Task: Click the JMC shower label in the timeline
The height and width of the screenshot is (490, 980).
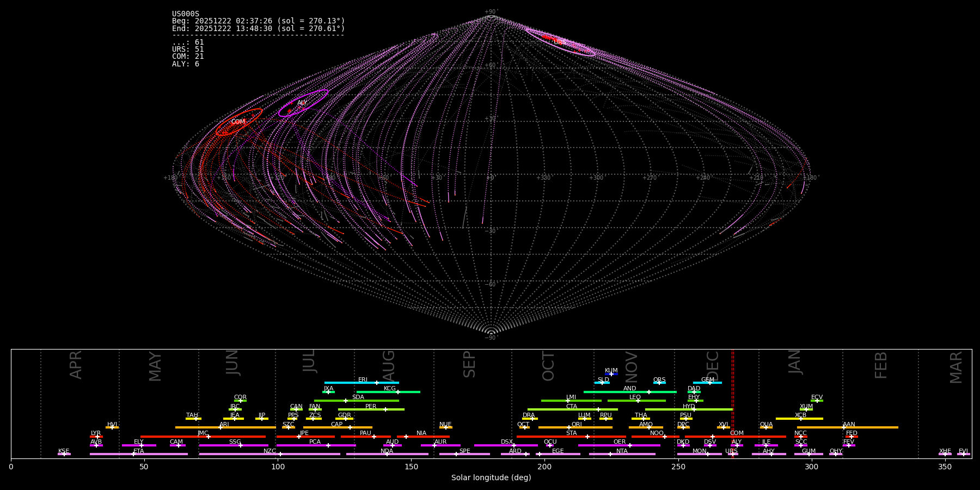Action: pos(203,433)
